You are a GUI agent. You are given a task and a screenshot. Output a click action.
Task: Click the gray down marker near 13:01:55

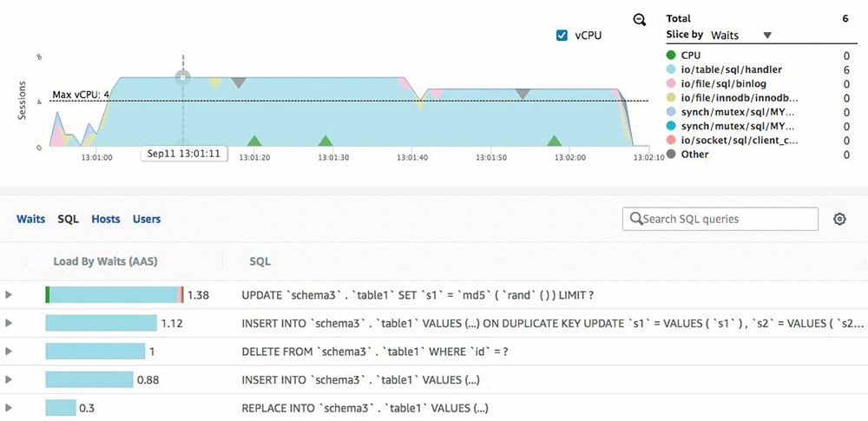pyautogui.click(x=523, y=94)
